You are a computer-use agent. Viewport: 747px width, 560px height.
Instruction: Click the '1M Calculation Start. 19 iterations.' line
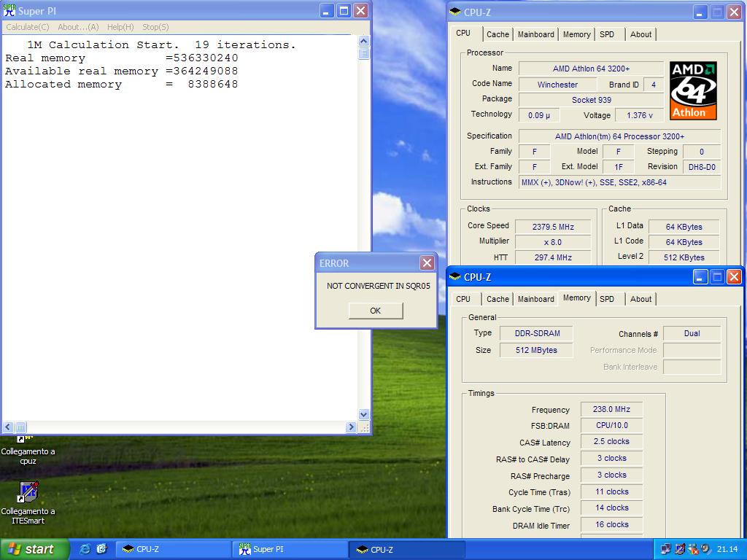[x=161, y=44]
